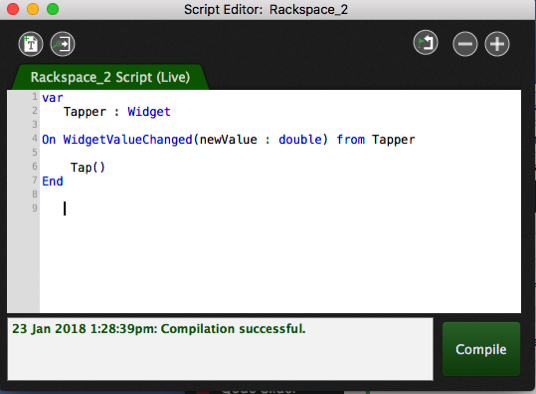536x394 pixels.
Task: Click line number 9 in the gutter
Action: tap(35, 208)
